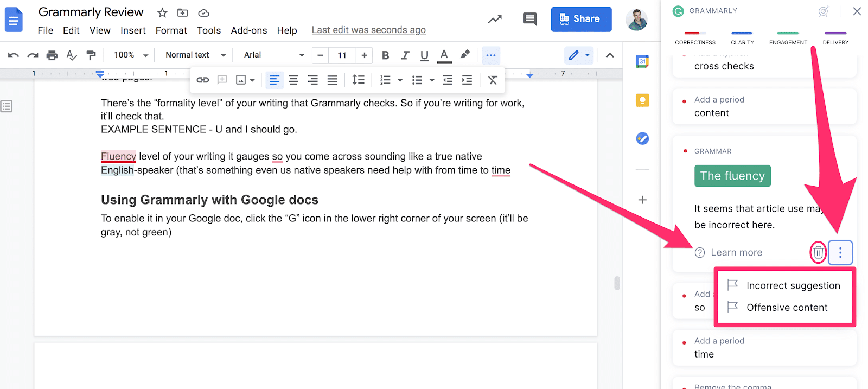The image size is (868, 389).
Task: Select Incorrect suggestion from the menu
Action: [x=783, y=285]
